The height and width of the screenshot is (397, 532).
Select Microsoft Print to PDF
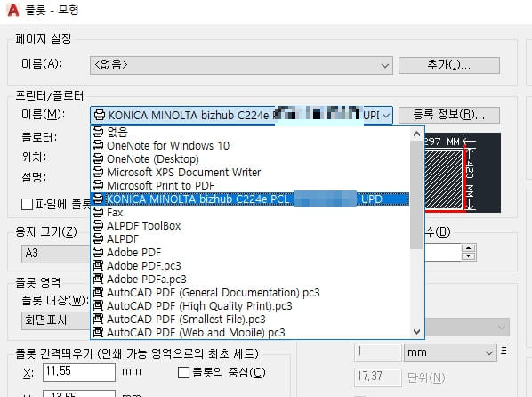pos(250,185)
